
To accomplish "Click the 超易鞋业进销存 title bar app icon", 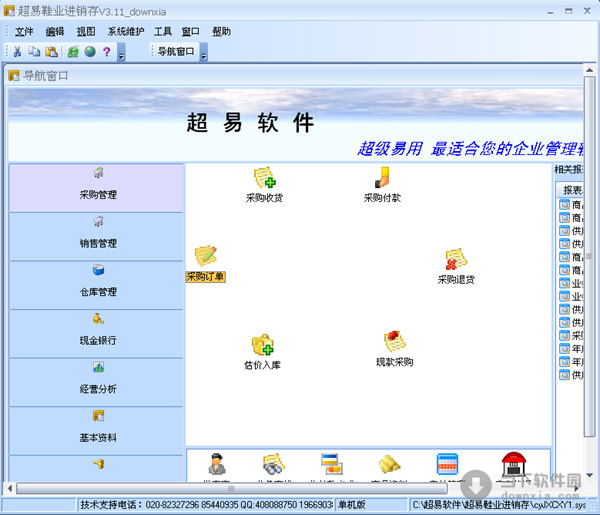I will tap(9, 11).
